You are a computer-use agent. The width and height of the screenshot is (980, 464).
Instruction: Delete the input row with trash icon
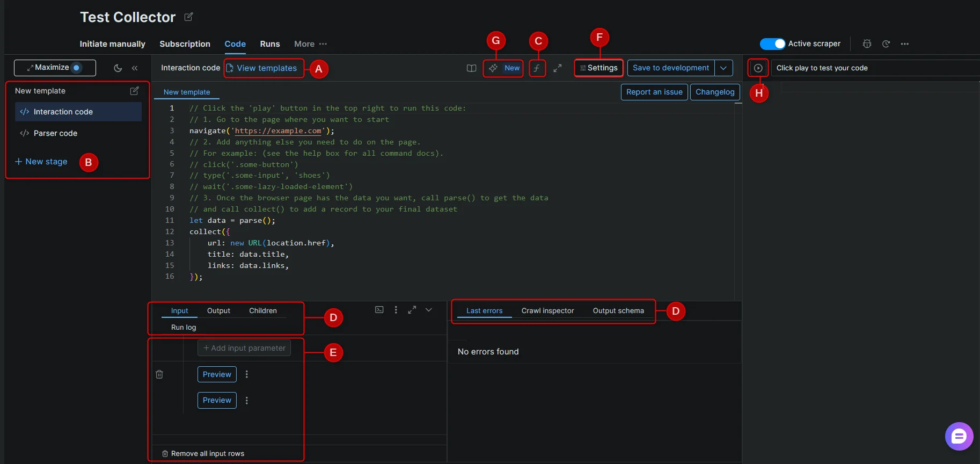click(x=159, y=374)
